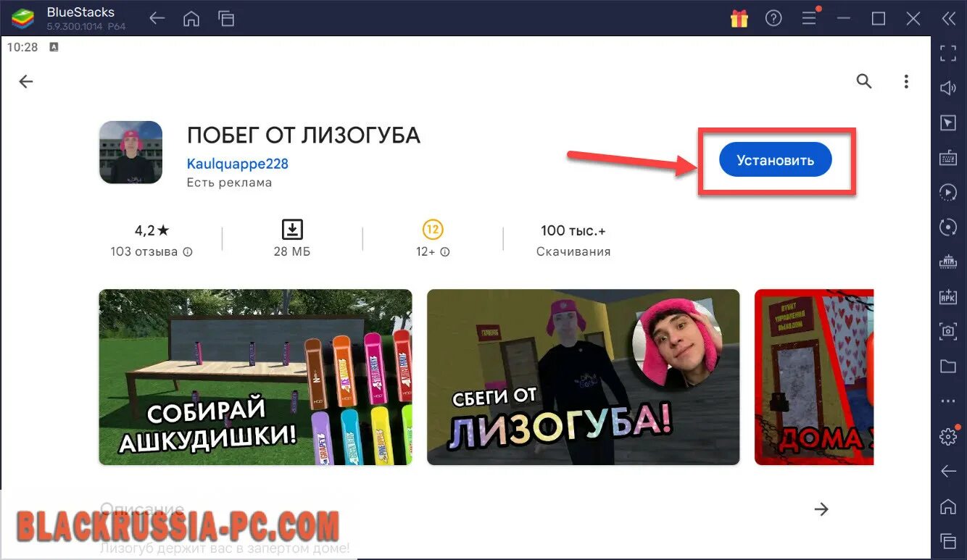
Task: Open the keyboard game controls icon
Action: (x=948, y=157)
